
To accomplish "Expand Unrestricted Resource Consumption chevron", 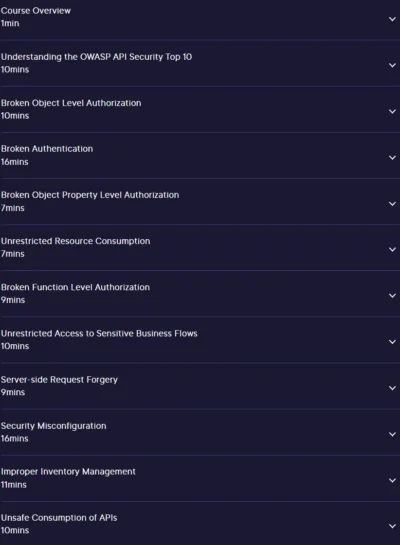I will coord(392,250).
